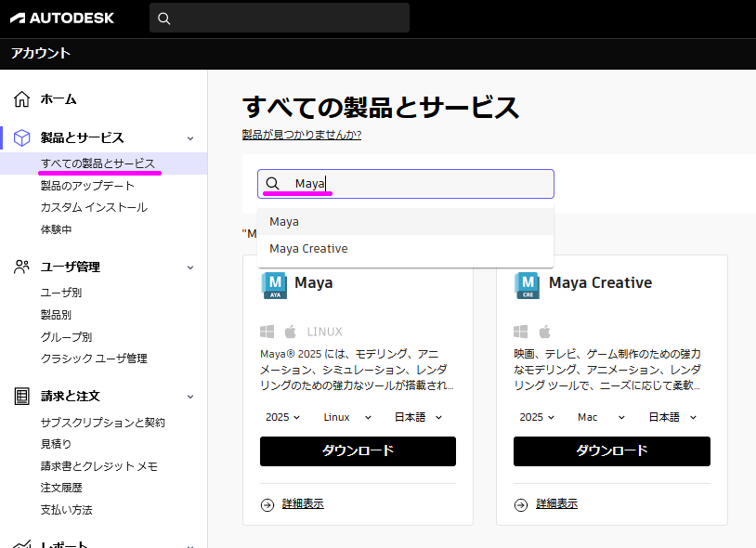Select the Maya suggestion in search dropdown
756x548 pixels.
coord(406,222)
